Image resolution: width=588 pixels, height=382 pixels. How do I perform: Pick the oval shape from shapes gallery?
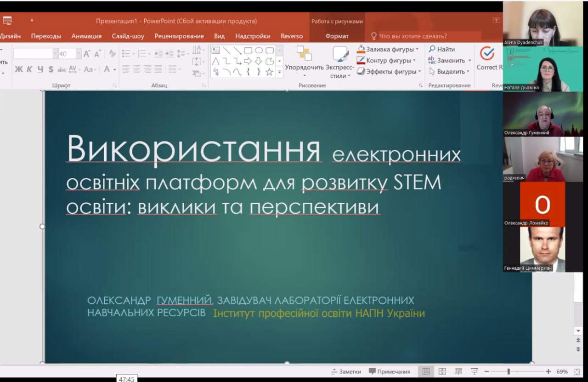click(259, 50)
